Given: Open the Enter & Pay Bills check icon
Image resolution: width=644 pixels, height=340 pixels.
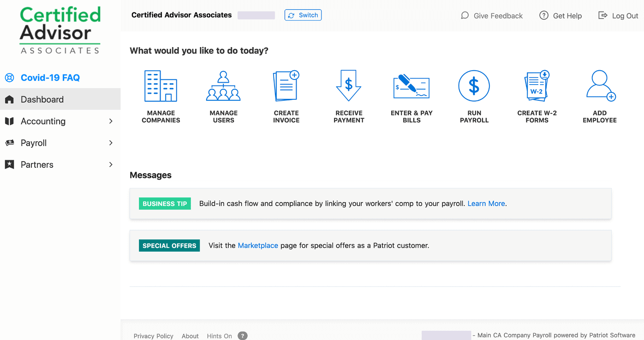Looking at the screenshot, I should tap(411, 86).
